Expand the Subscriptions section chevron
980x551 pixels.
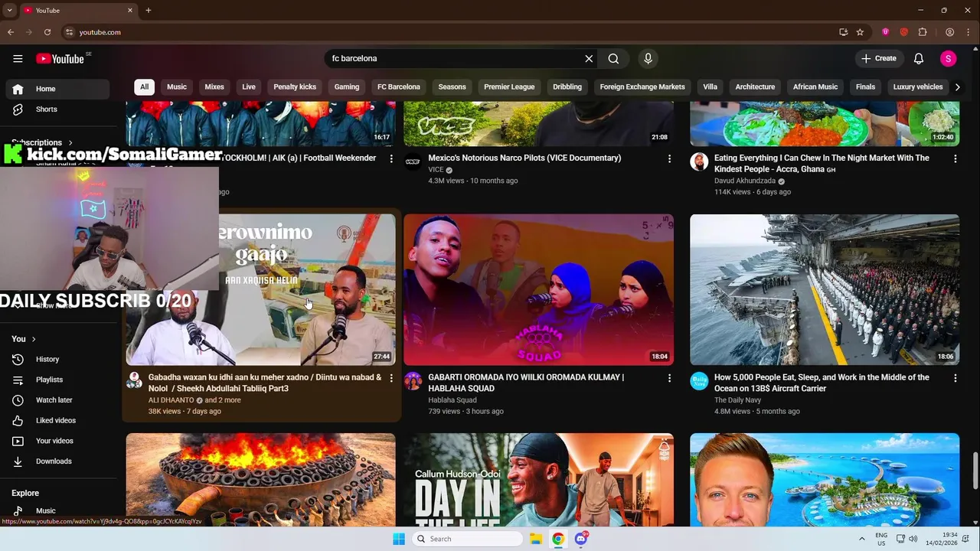(x=70, y=143)
